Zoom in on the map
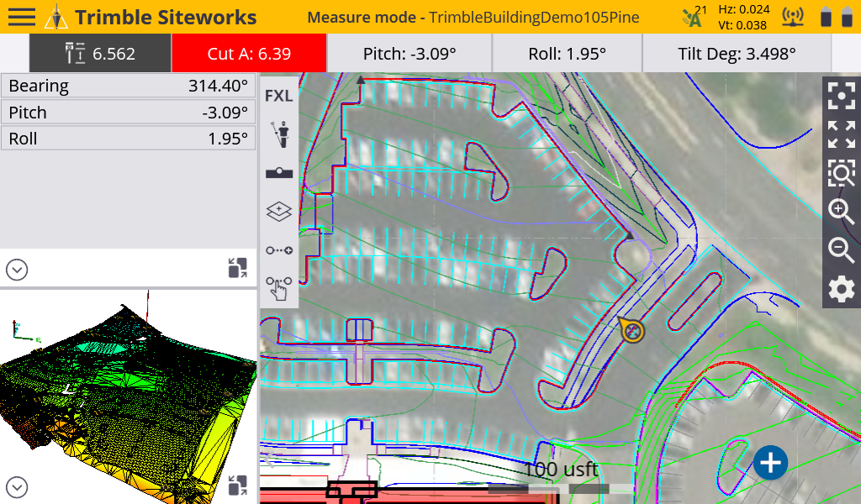Viewport: 861px width, 504px height. [841, 212]
